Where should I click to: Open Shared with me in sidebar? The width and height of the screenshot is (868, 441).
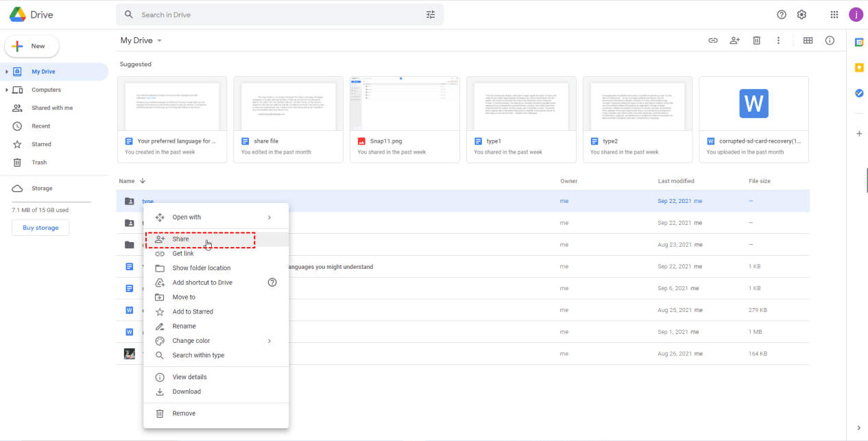[54, 108]
